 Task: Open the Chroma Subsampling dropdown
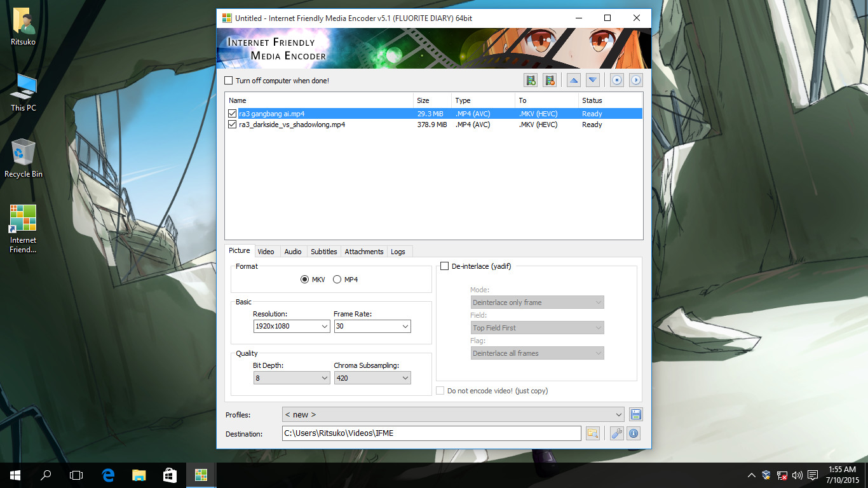pyautogui.click(x=372, y=378)
